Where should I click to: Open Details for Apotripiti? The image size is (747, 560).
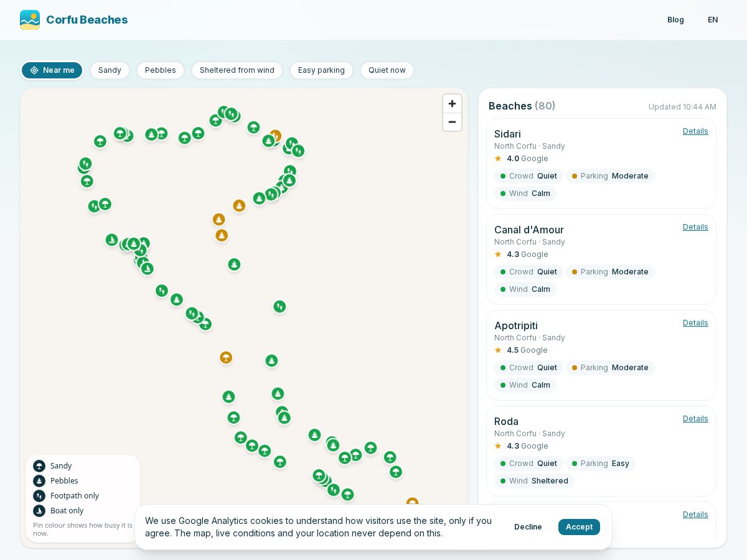[695, 323]
